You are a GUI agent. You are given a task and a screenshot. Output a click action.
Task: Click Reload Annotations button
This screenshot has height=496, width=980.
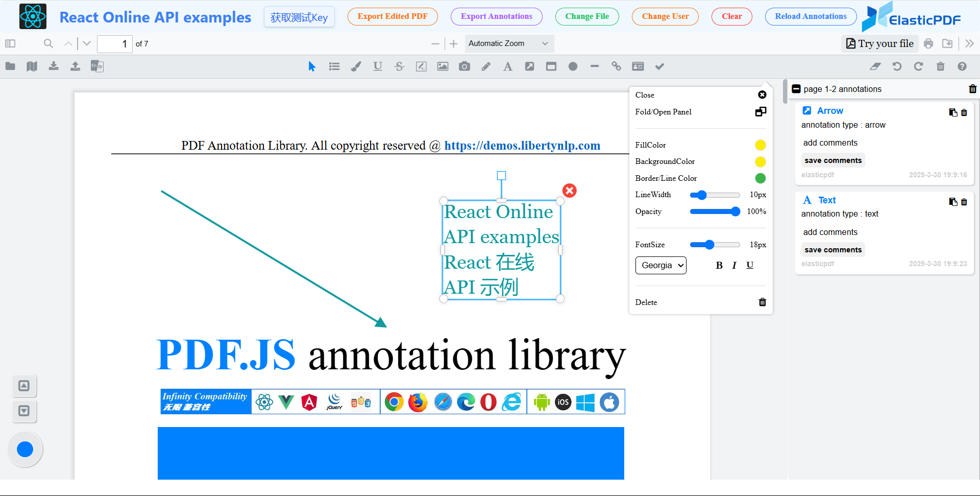[811, 16]
